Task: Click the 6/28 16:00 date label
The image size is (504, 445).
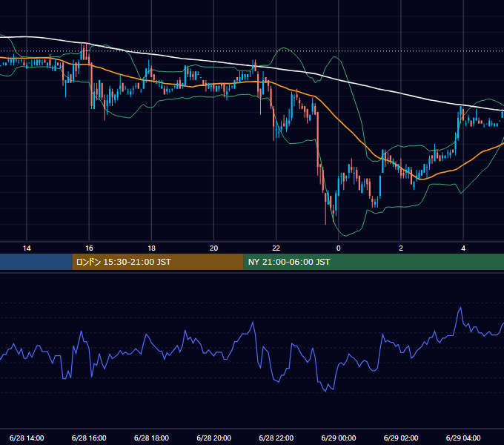Action: pyautogui.click(x=89, y=438)
